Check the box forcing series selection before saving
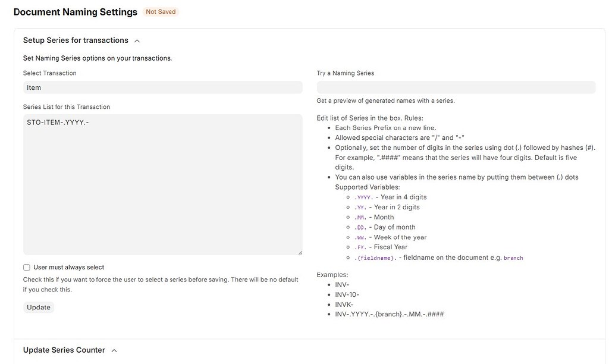Viewport: 609px width, 364px height. tap(26, 268)
